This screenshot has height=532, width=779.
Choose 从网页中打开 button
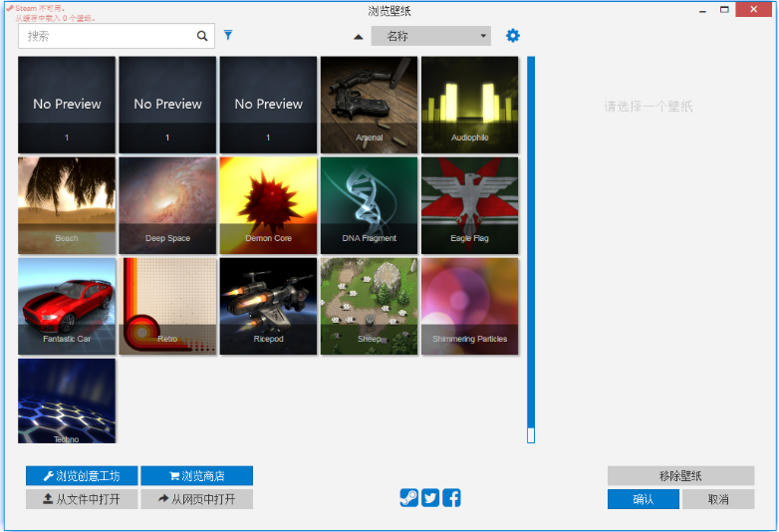pos(196,499)
